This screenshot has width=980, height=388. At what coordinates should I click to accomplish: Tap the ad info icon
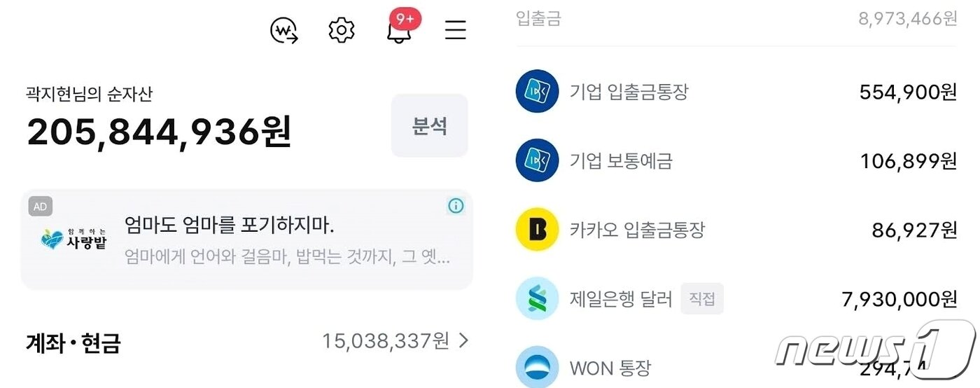[x=456, y=206]
